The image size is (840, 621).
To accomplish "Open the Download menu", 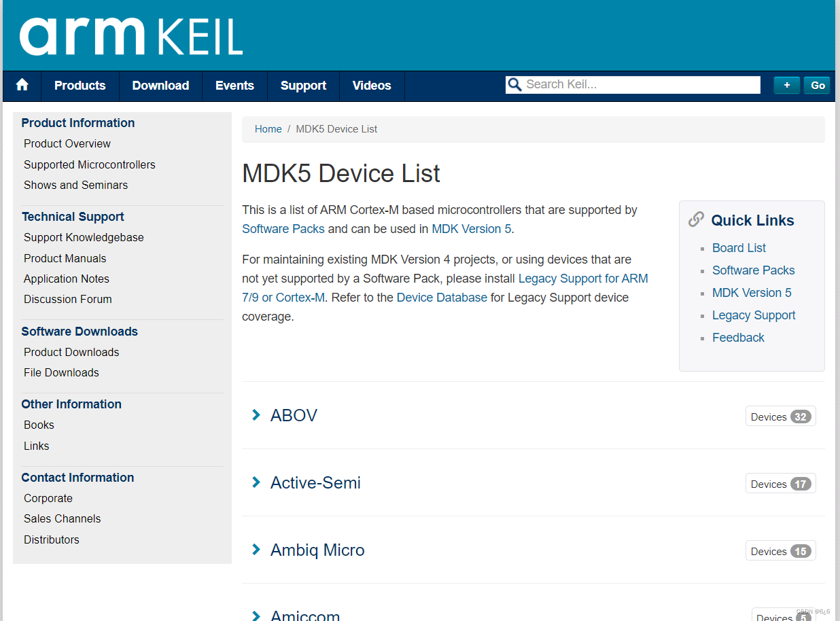I will (160, 86).
